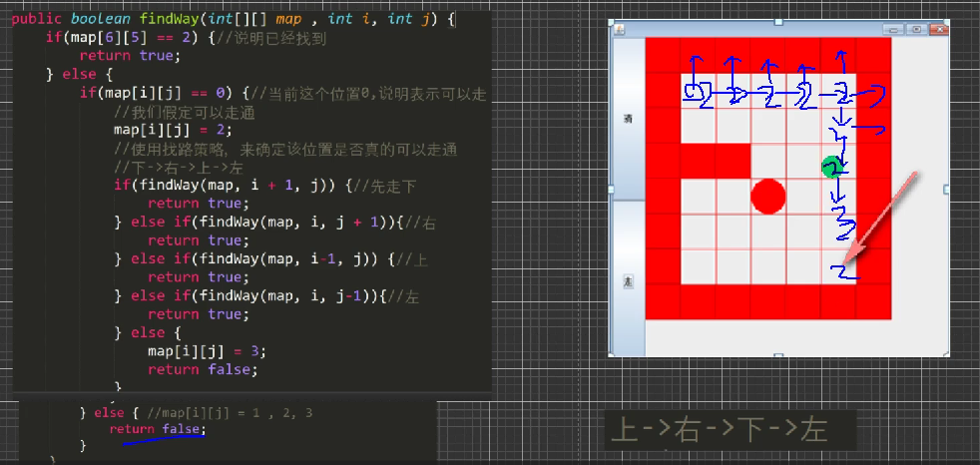Viewport: 980px width, 465px height.
Task: Click the 'map[i][j] = 2;' assignment line
Action: pyautogui.click(x=173, y=130)
